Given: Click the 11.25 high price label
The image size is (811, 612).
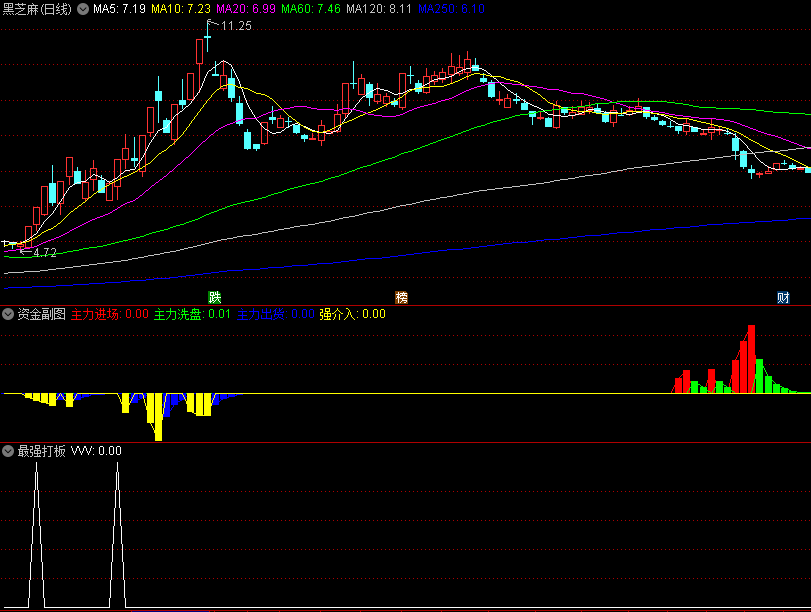Looking at the screenshot, I should coord(236,26).
